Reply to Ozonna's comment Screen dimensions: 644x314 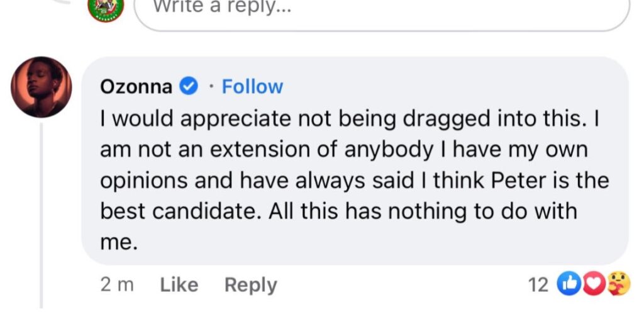(x=250, y=285)
